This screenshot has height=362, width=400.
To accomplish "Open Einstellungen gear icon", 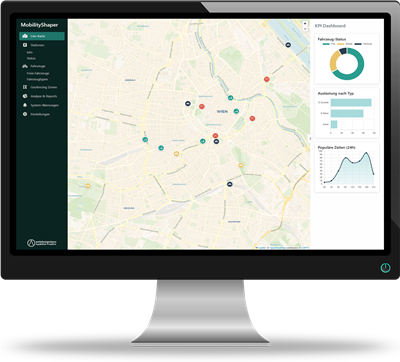I will point(25,114).
